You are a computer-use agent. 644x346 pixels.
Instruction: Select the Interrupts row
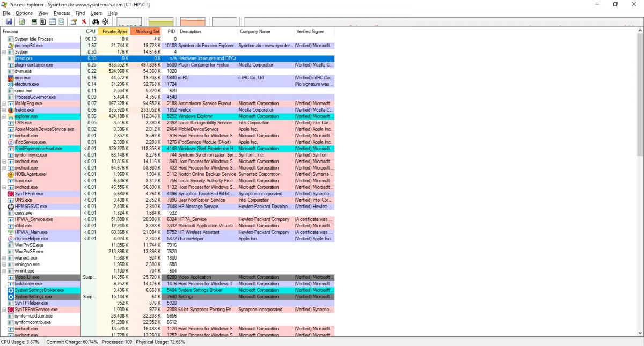[x=167, y=58]
